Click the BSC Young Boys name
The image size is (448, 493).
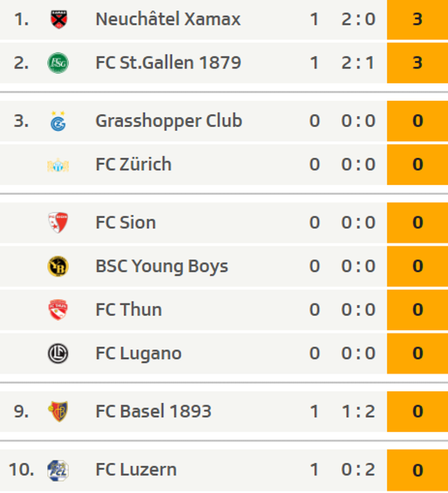tap(162, 267)
